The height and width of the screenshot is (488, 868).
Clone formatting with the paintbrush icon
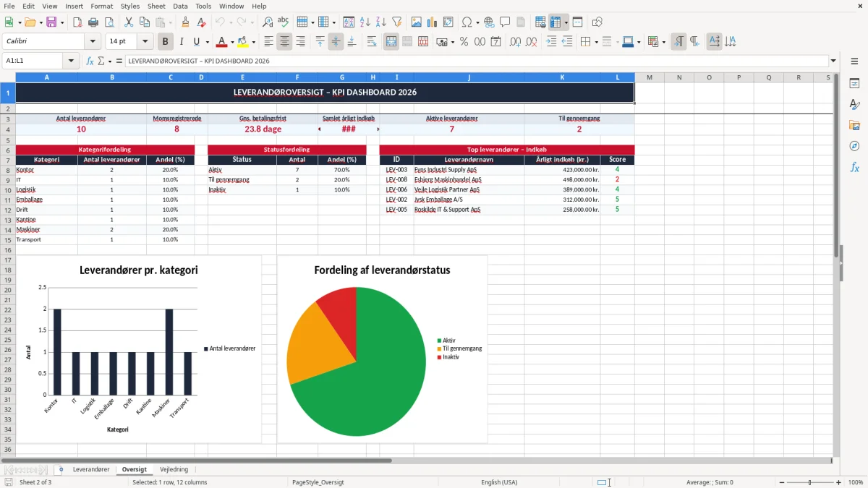click(x=185, y=22)
